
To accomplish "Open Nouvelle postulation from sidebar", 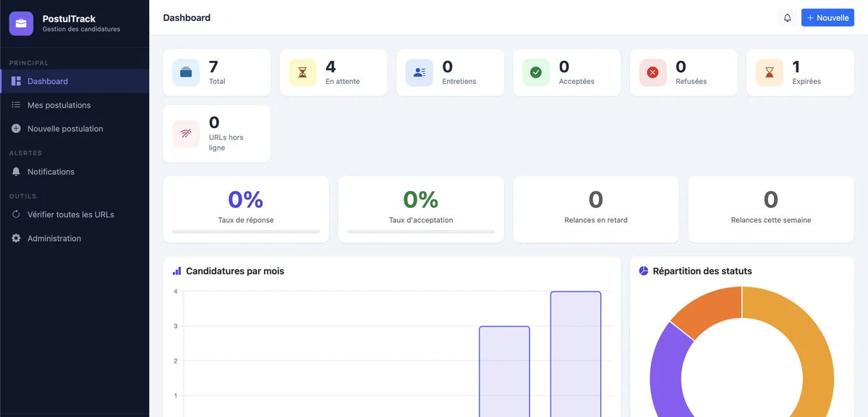I will [75, 128].
